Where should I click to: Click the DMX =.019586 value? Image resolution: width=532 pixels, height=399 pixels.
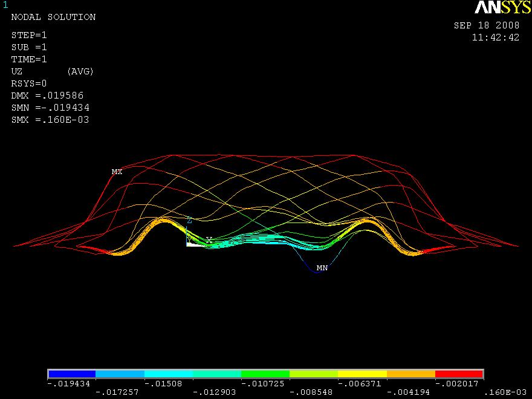[47, 96]
